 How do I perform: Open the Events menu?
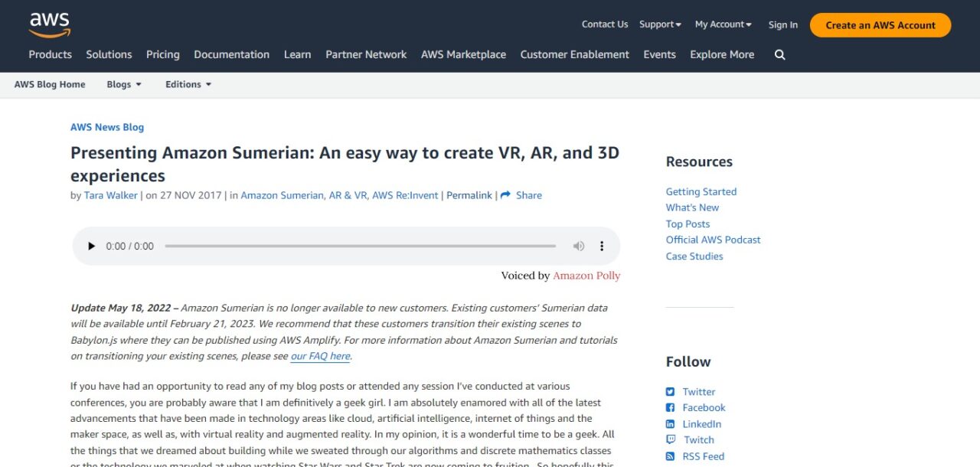(659, 54)
